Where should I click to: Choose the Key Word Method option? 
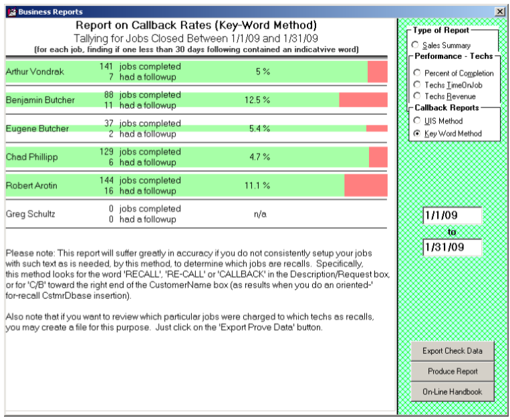[417, 134]
